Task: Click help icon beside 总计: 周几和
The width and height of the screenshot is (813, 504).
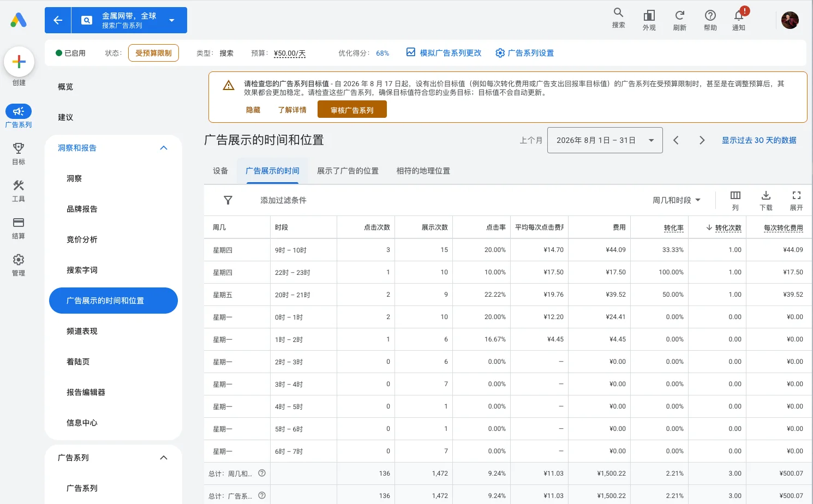Action: click(262, 473)
